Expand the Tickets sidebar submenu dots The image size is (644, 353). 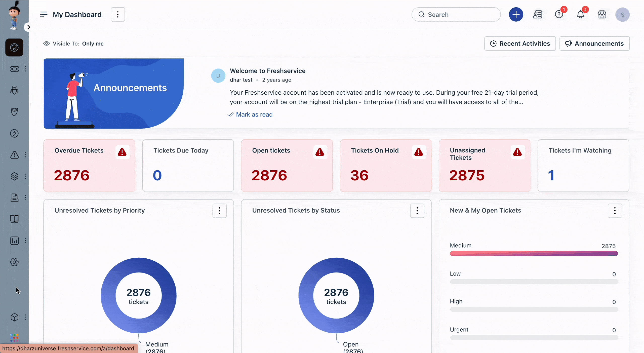click(x=26, y=69)
